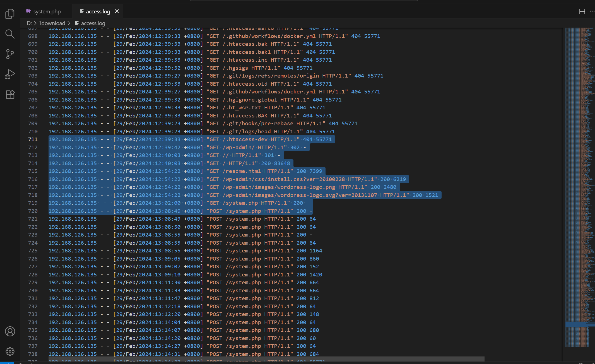
Task: Click line number 698 in gutter
Action: click(x=33, y=36)
